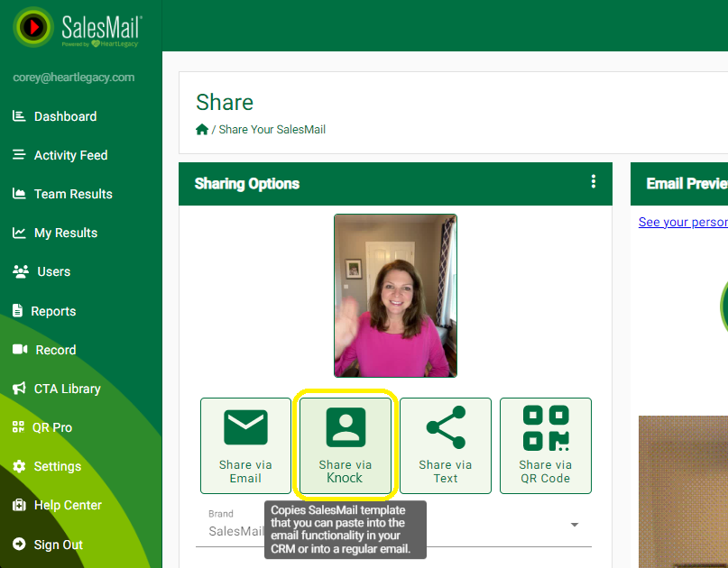Select Share via Knock option

346,445
